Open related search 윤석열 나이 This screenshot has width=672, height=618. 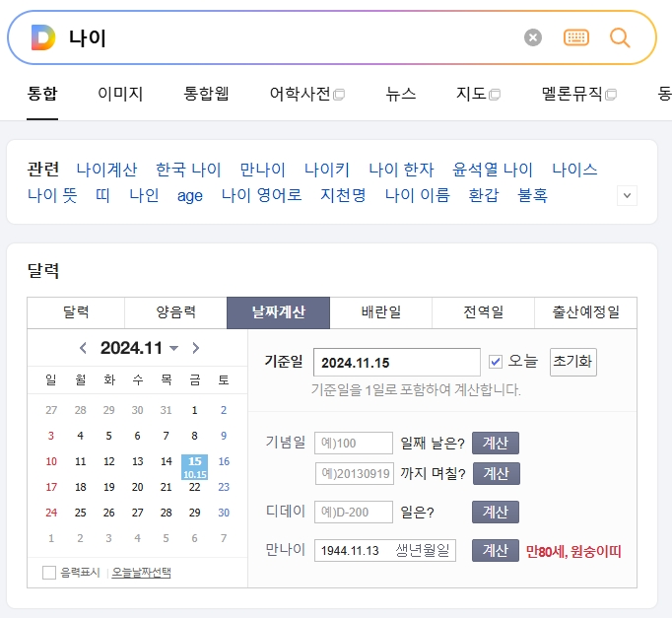(x=493, y=170)
